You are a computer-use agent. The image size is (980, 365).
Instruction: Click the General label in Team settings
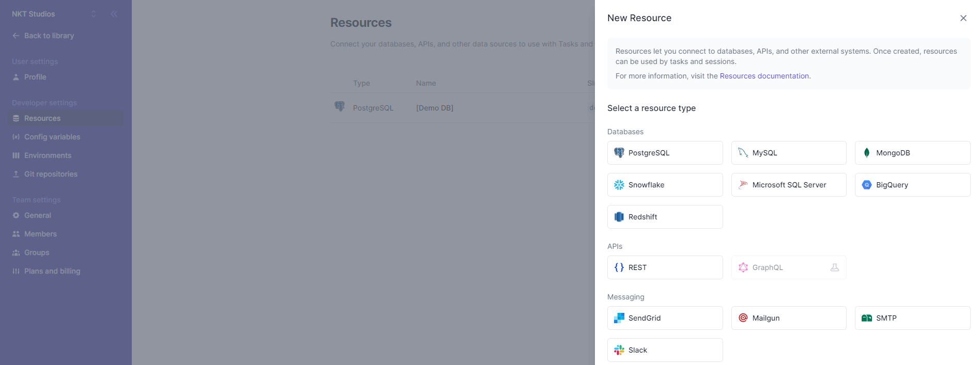pyautogui.click(x=38, y=215)
